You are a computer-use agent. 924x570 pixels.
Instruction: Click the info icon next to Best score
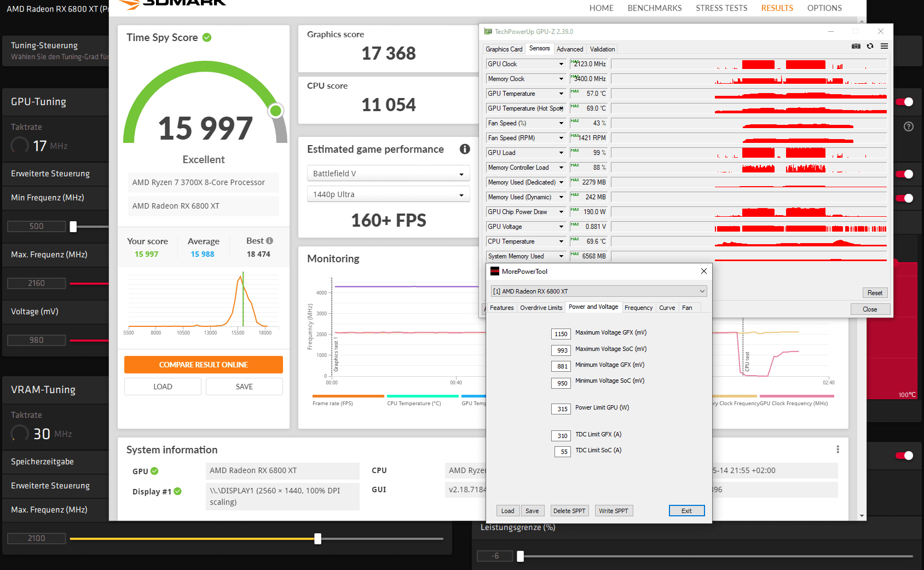269,241
